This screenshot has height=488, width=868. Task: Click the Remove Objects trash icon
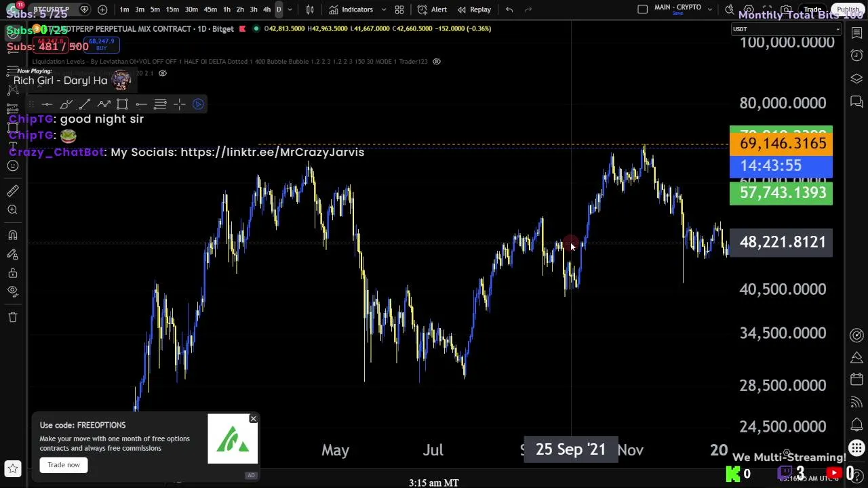(x=12, y=317)
